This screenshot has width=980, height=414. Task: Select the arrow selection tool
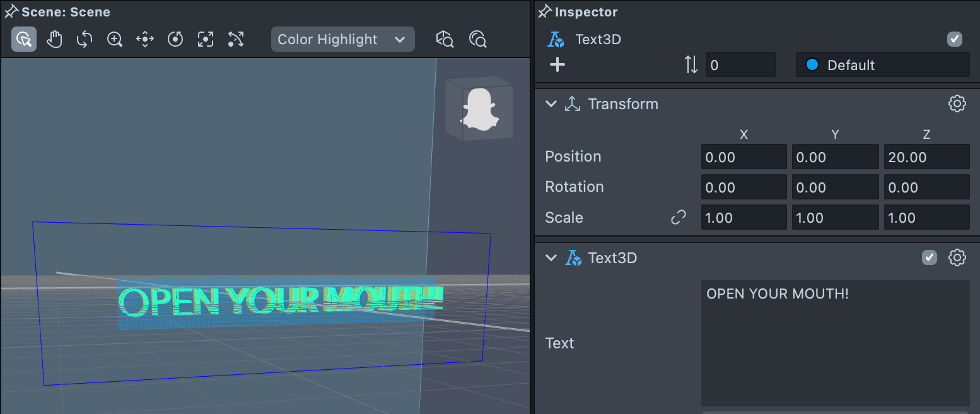point(24,39)
